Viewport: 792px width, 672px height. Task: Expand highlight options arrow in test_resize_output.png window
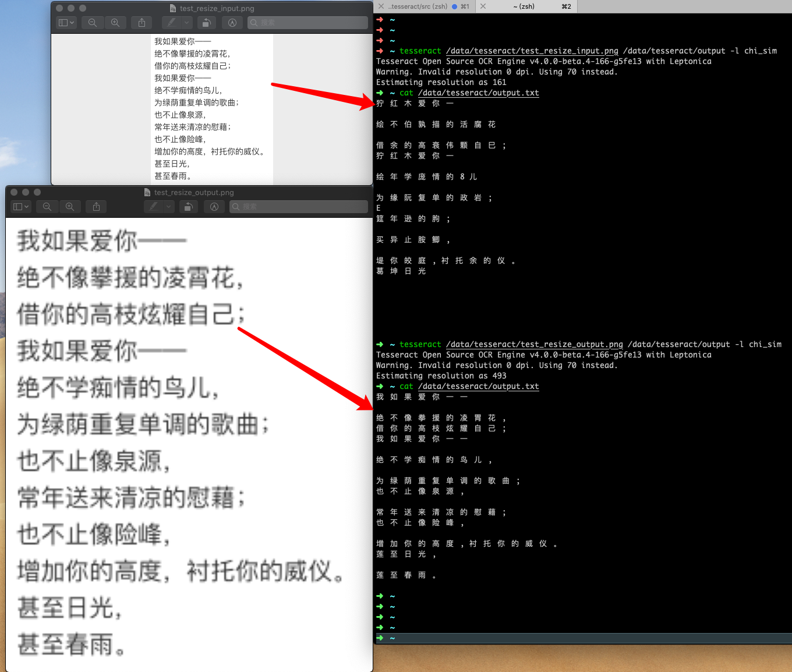click(169, 207)
